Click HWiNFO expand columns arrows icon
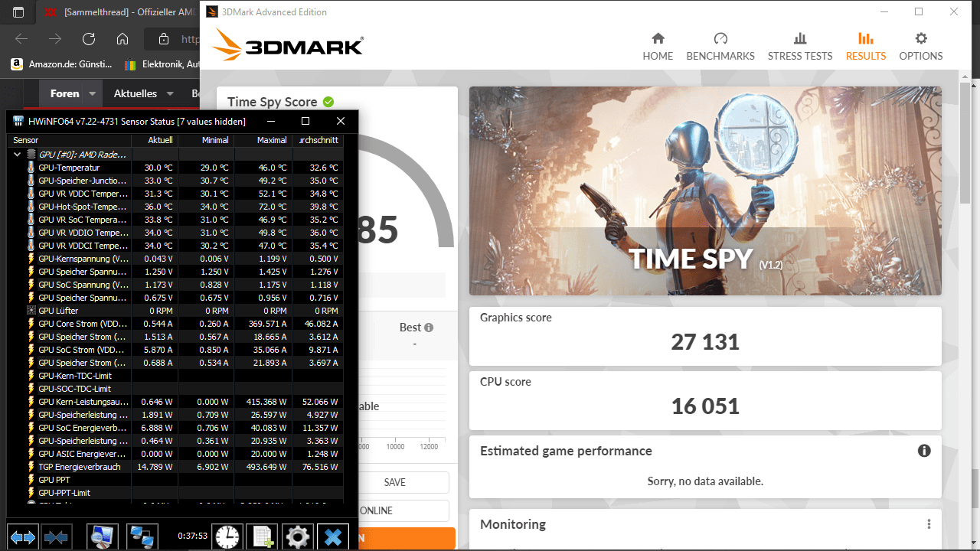Screen dimensions: 980x551 [x=23, y=537]
